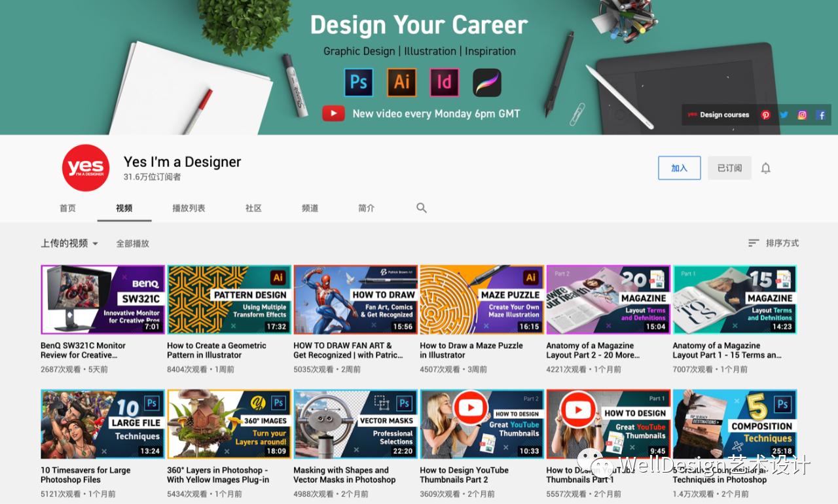Click title Masking with Shapes and Vector Masks

tap(344, 475)
